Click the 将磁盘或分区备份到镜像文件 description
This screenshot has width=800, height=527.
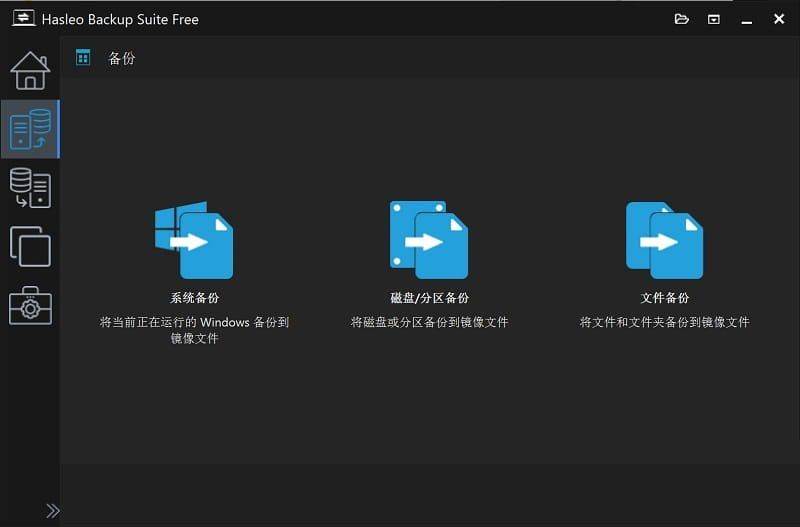pyautogui.click(x=429, y=322)
